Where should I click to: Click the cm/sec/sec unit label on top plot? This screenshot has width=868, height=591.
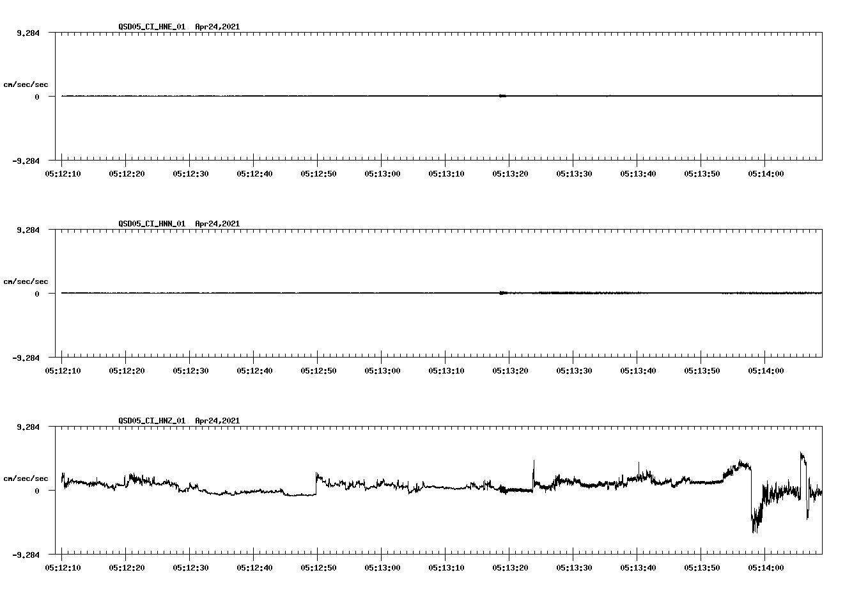(26, 83)
